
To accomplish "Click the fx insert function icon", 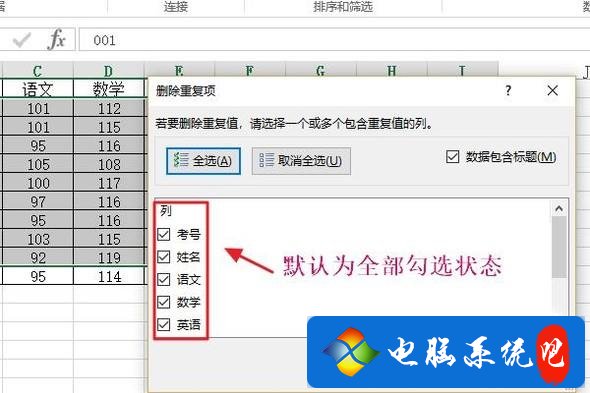I will pyautogui.click(x=56, y=40).
